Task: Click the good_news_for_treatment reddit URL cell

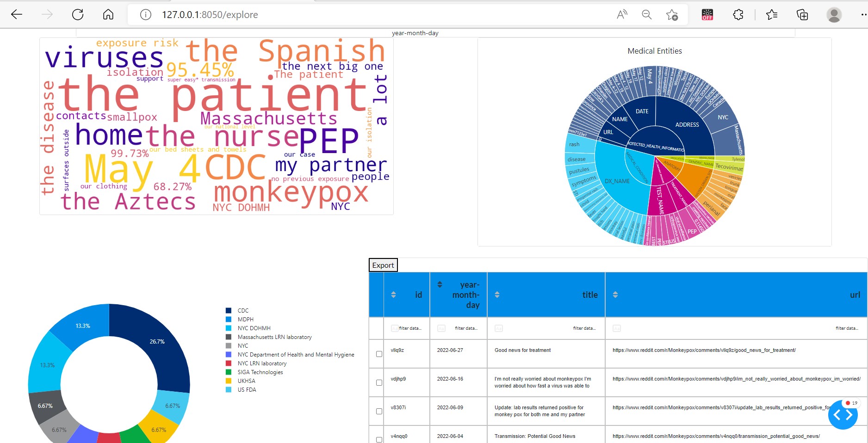Action: point(736,354)
